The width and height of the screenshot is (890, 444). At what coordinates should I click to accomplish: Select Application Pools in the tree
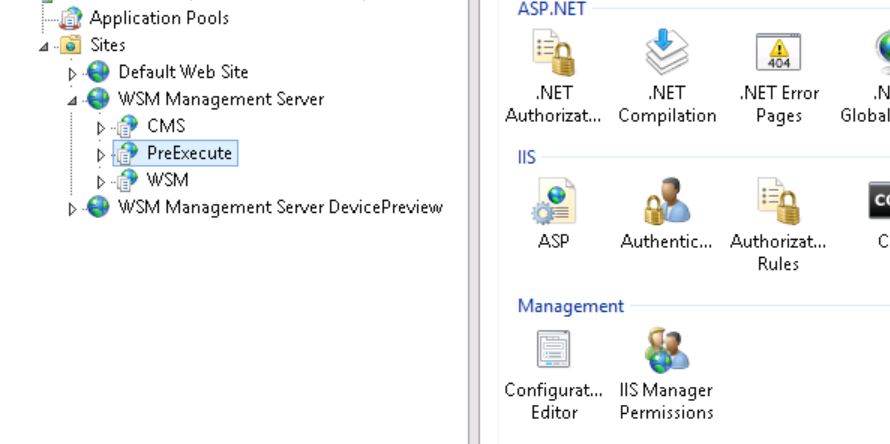[159, 18]
